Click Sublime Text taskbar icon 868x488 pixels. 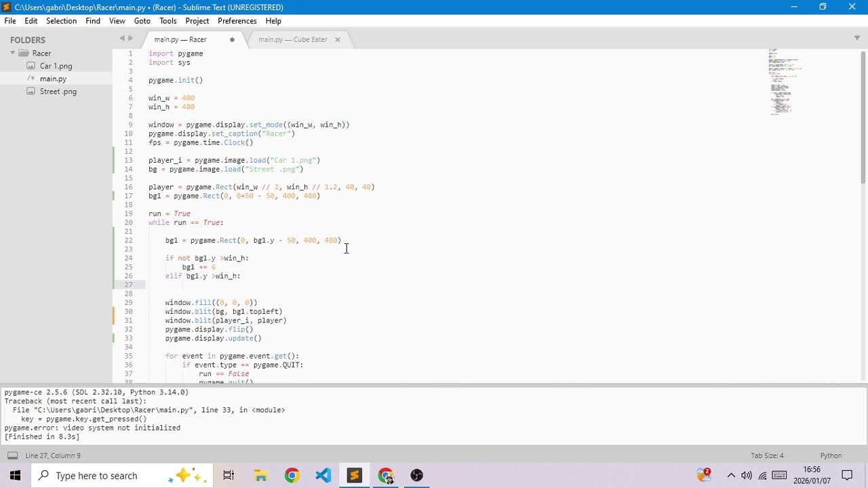click(354, 475)
